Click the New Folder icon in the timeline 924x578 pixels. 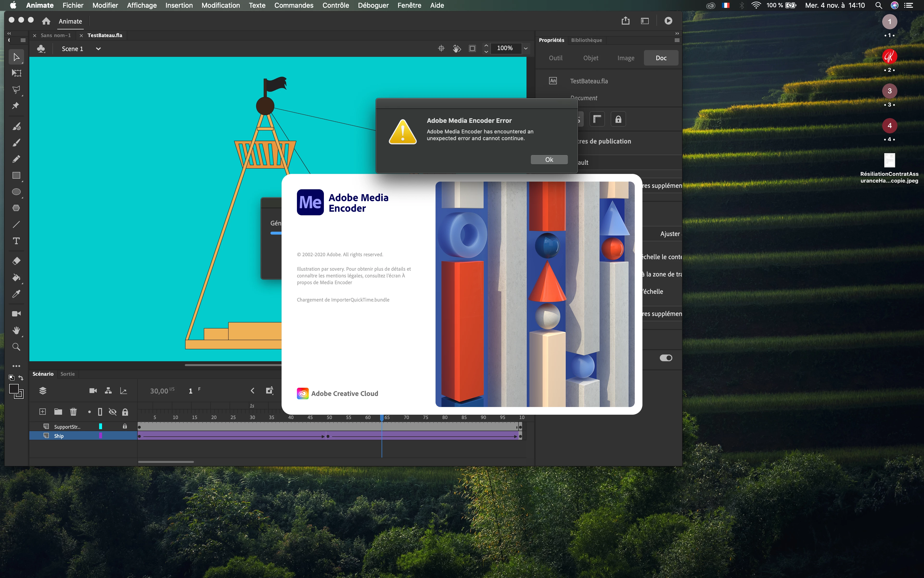58,412
